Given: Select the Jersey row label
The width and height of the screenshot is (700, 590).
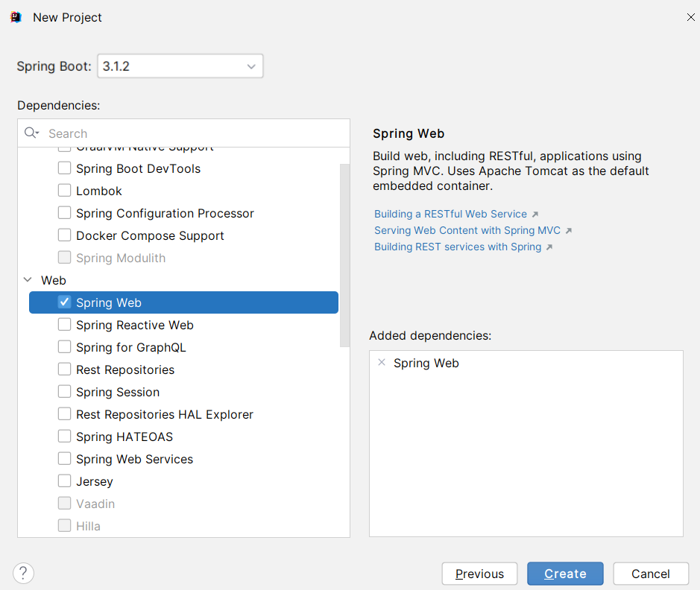Looking at the screenshot, I should [95, 482].
